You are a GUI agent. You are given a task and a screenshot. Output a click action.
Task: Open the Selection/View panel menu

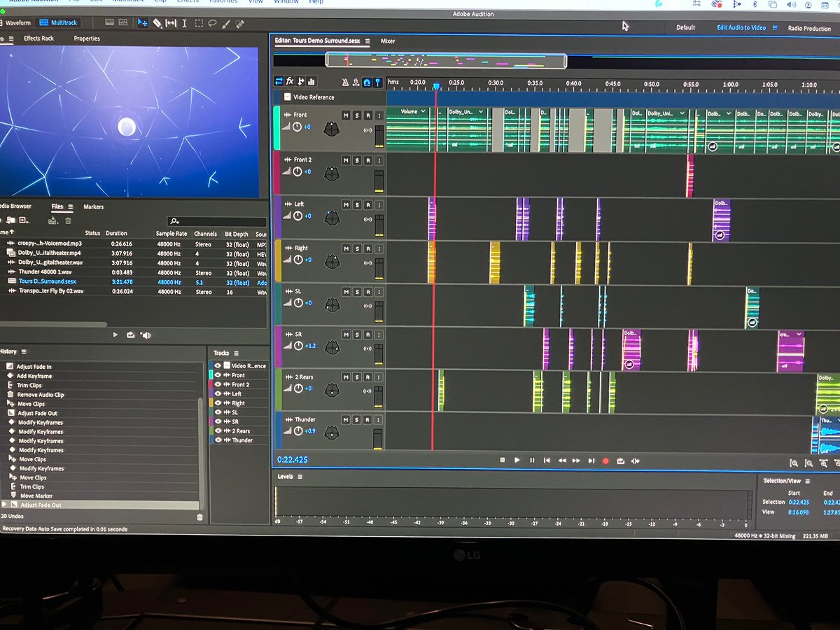coord(807,482)
